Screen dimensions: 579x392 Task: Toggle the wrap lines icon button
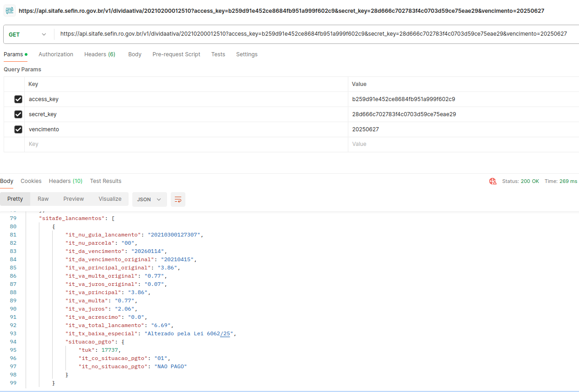coord(178,199)
